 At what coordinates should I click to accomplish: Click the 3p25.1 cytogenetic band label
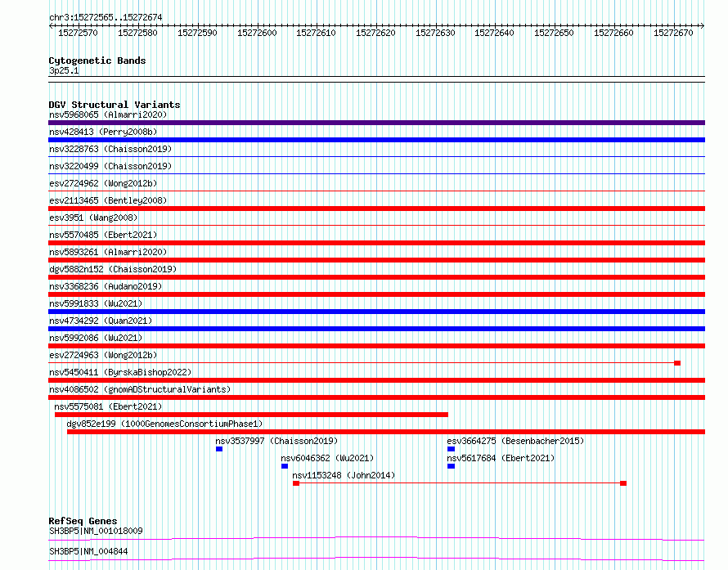tap(64, 70)
